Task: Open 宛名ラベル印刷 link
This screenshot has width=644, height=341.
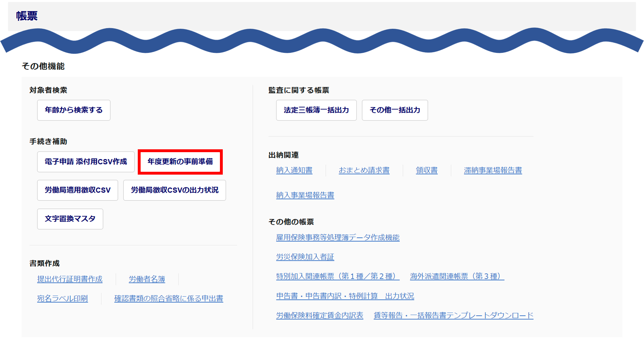Action: [x=63, y=298]
